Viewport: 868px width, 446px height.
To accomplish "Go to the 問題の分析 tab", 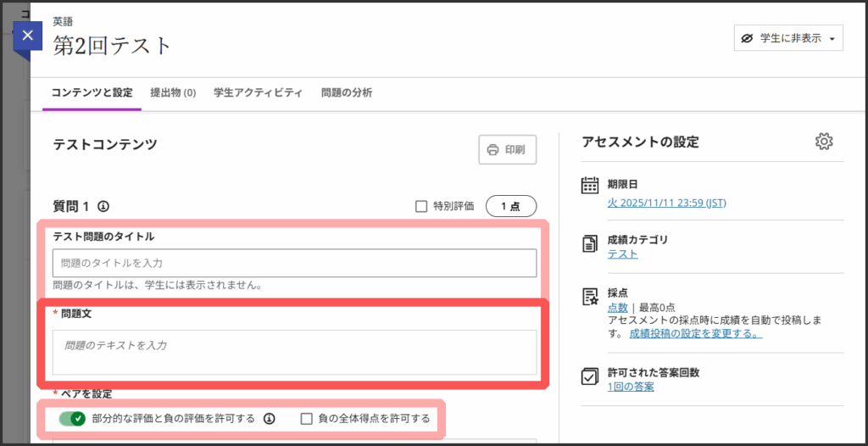I will click(x=346, y=92).
